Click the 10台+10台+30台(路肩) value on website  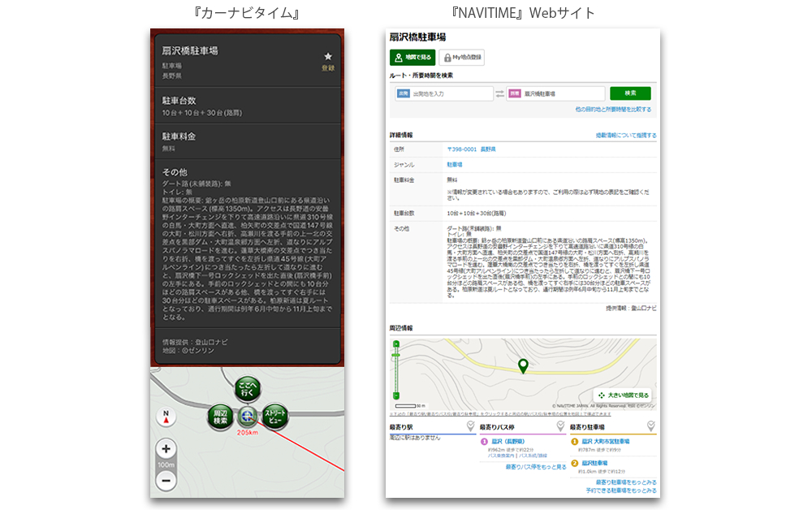(x=477, y=214)
